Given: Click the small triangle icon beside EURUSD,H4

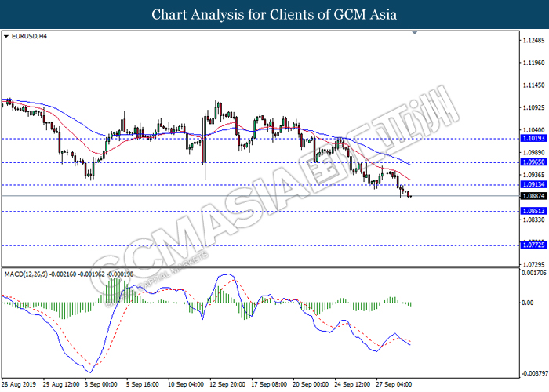Looking at the screenshot, I should tap(6, 36).
